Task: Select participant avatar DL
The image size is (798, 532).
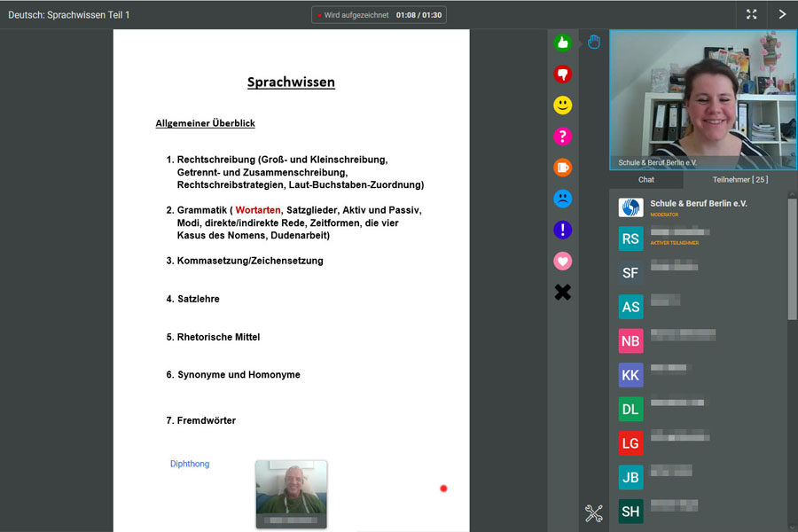Action: coord(630,410)
